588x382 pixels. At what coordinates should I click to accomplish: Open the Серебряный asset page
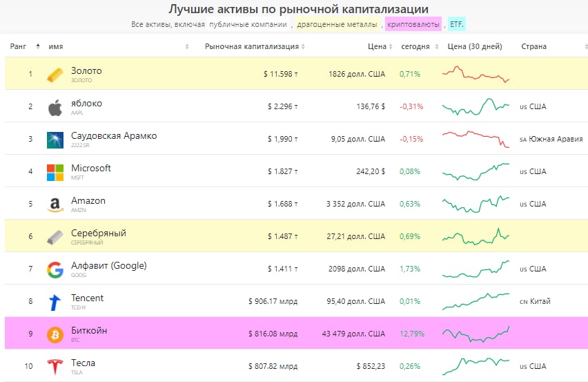(99, 233)
